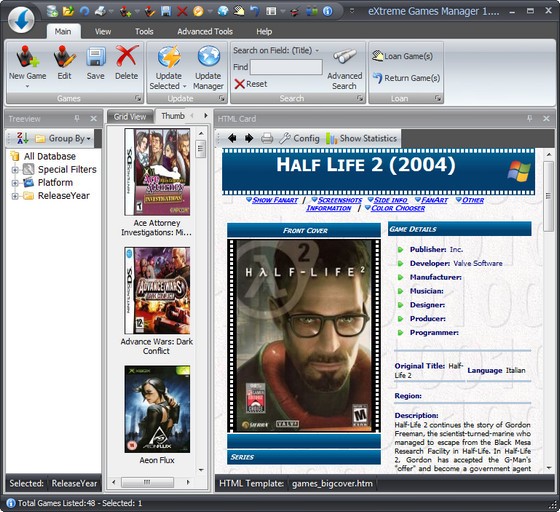Image resolution: width=560 pixels, height=512 pixels.
Task: Pin the Treeview panel with pushpin icon
Action: [77, 118]
